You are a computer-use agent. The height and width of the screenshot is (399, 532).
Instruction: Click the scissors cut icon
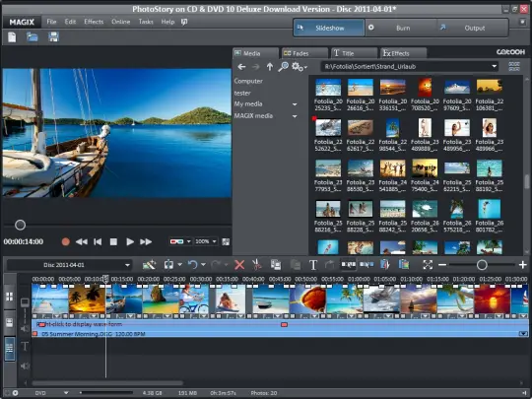[257, 265]
